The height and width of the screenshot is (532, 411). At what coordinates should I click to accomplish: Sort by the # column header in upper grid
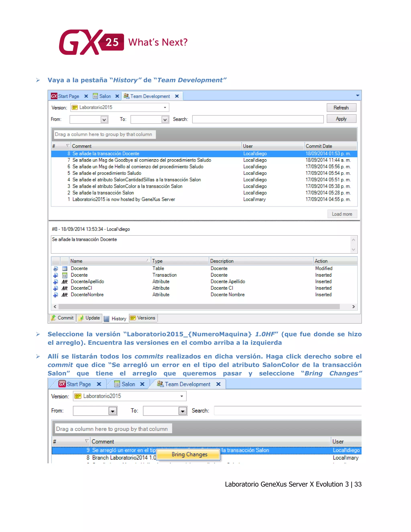(x=61, y=146)
